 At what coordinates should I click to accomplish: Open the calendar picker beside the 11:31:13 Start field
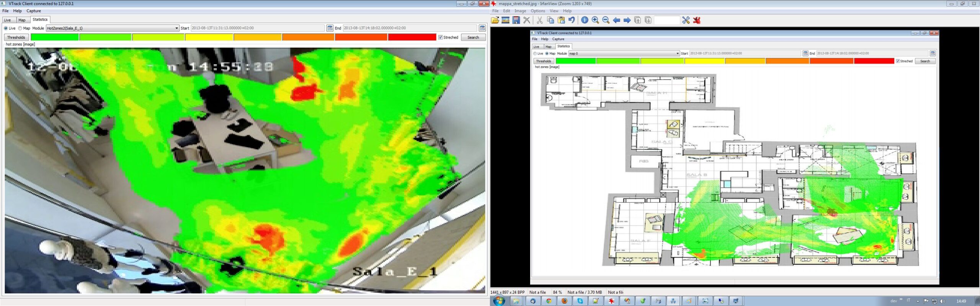point(330,28)
